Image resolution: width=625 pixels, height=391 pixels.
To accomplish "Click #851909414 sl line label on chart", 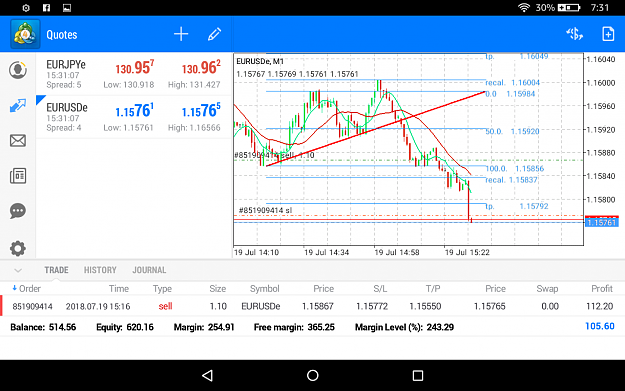I will [x=265, y=210].
